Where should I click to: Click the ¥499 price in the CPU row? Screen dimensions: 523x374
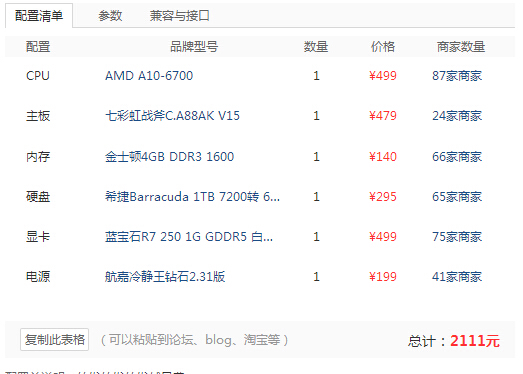pos(383,76)
